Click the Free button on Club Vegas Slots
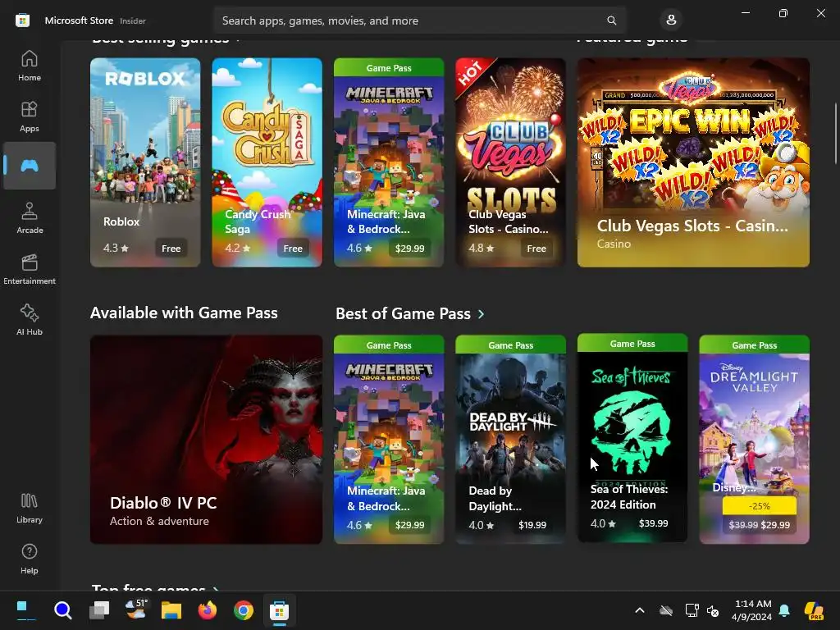840x630 pixels. 536,248
